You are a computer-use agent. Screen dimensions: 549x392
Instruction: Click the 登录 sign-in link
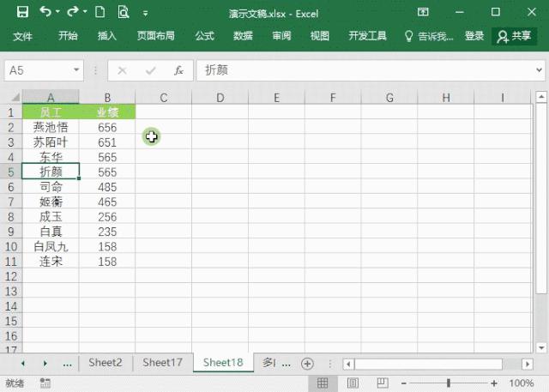(x=474, y=36)
